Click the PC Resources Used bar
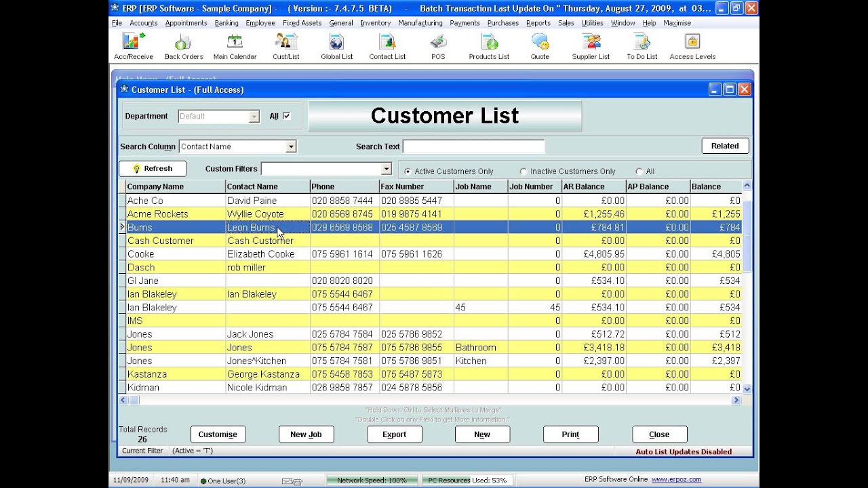The height and width of the screenshot is (488, 868). pos(467,481)
